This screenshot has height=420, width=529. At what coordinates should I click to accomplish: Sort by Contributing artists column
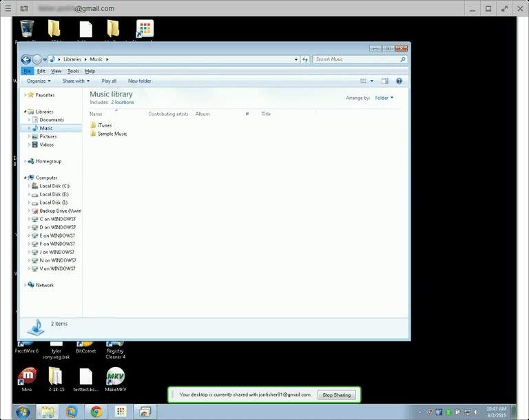(x=168, y=114)
